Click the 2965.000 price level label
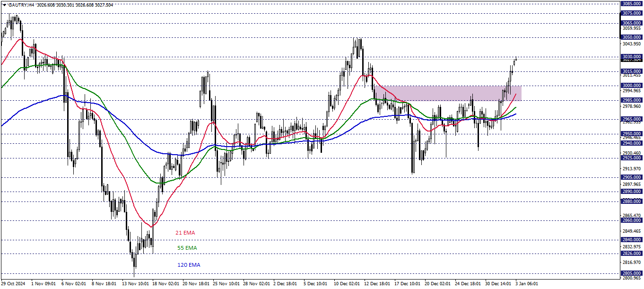644x289 pixels. point(631,119)
